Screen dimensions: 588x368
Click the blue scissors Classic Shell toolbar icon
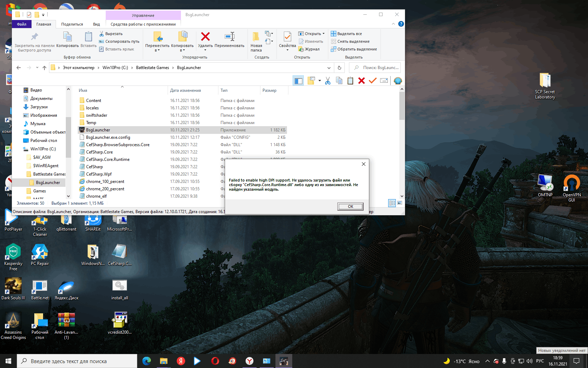click(328, 81)
